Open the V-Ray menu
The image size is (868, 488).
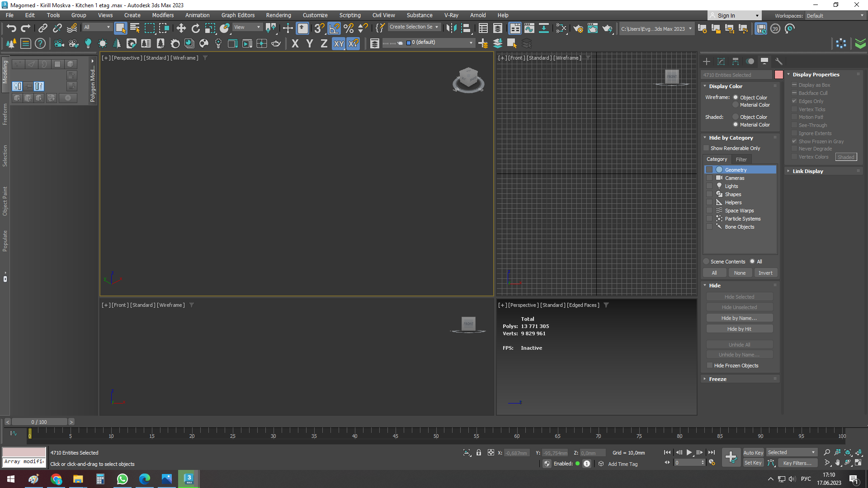coord(451,15)
